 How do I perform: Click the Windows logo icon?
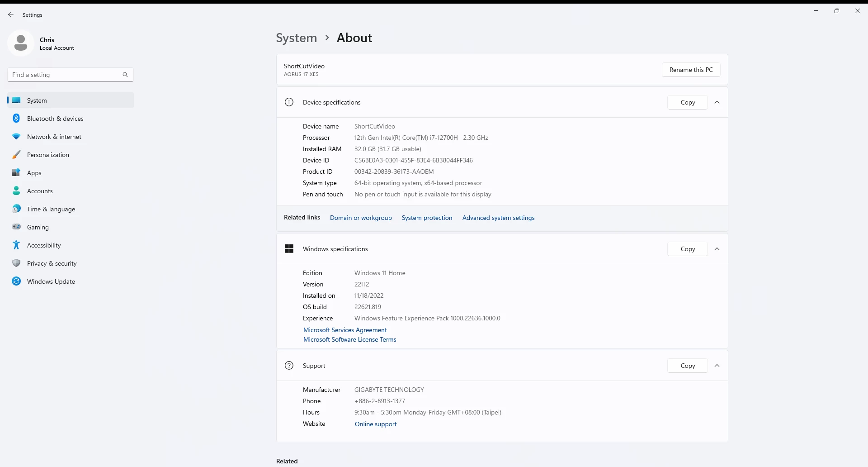(289, 249)
